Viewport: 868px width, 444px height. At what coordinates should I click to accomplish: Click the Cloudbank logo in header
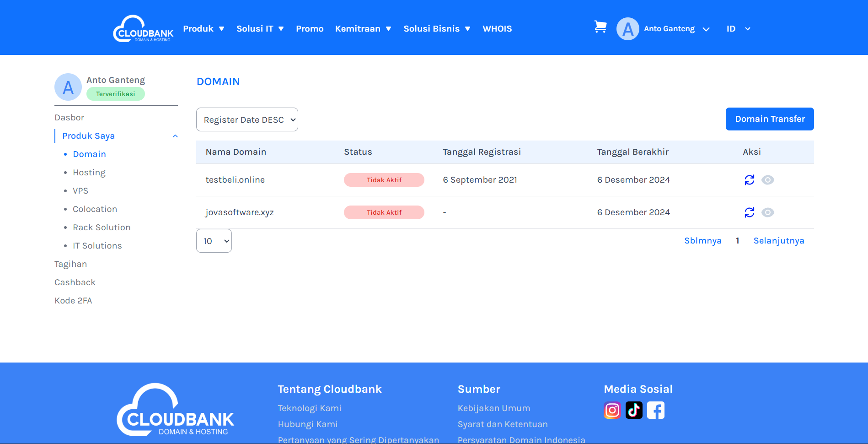pyautogui.click(x=143, y=28)
